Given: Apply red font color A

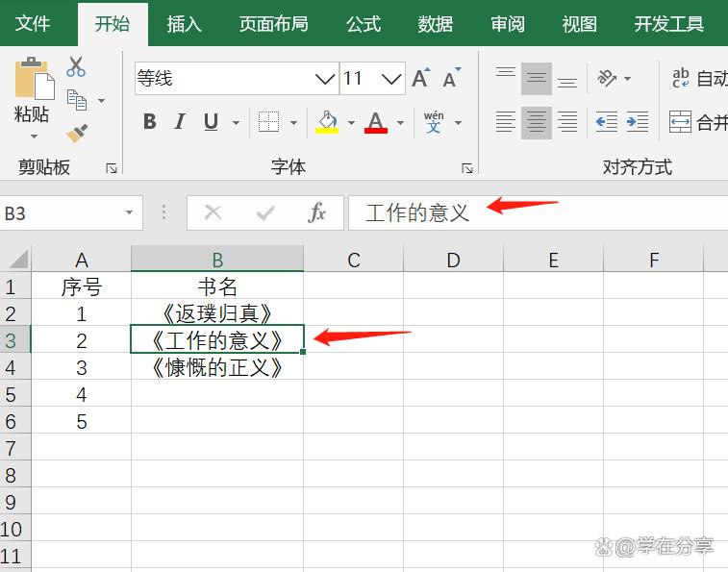Looking at the screenshot, I should [376, 122].
